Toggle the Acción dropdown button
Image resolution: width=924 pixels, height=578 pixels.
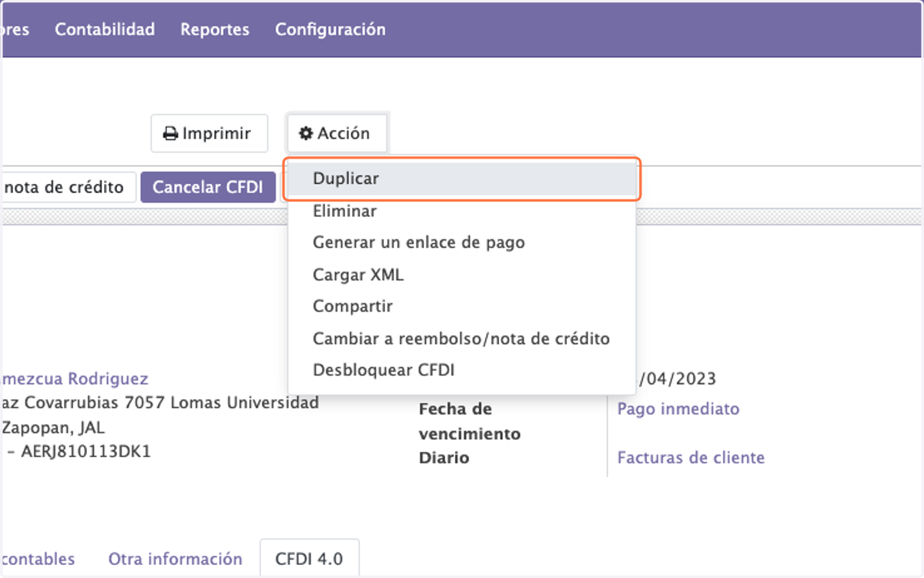(x=337, y=133)
